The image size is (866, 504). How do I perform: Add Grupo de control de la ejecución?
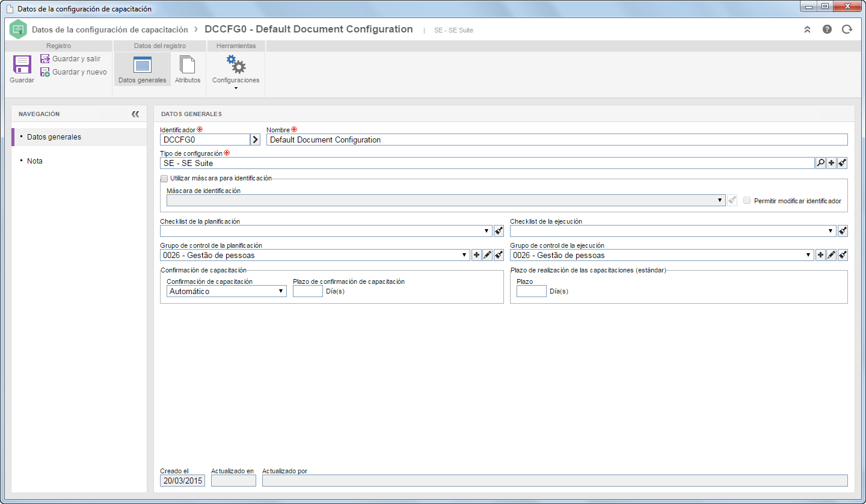pos(820,255)
